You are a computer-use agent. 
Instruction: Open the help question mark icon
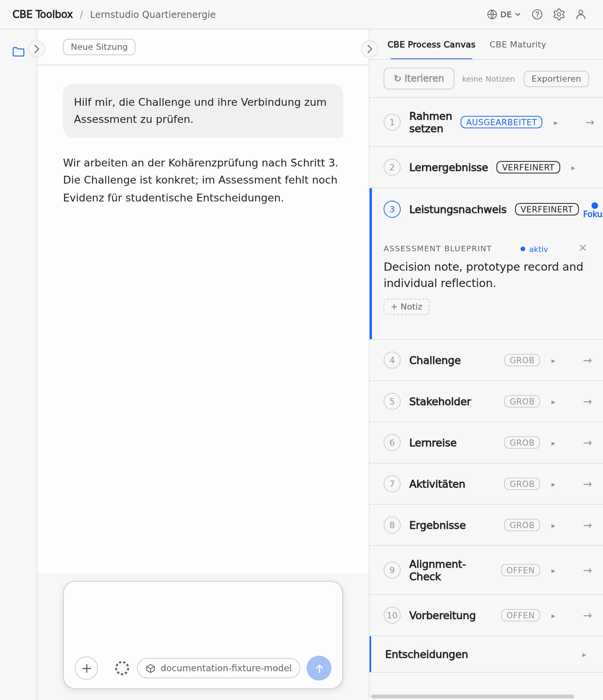point(537,14)
